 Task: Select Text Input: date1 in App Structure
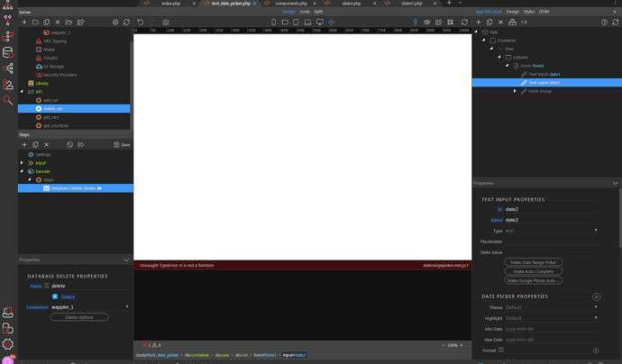[x=544, y=74]
